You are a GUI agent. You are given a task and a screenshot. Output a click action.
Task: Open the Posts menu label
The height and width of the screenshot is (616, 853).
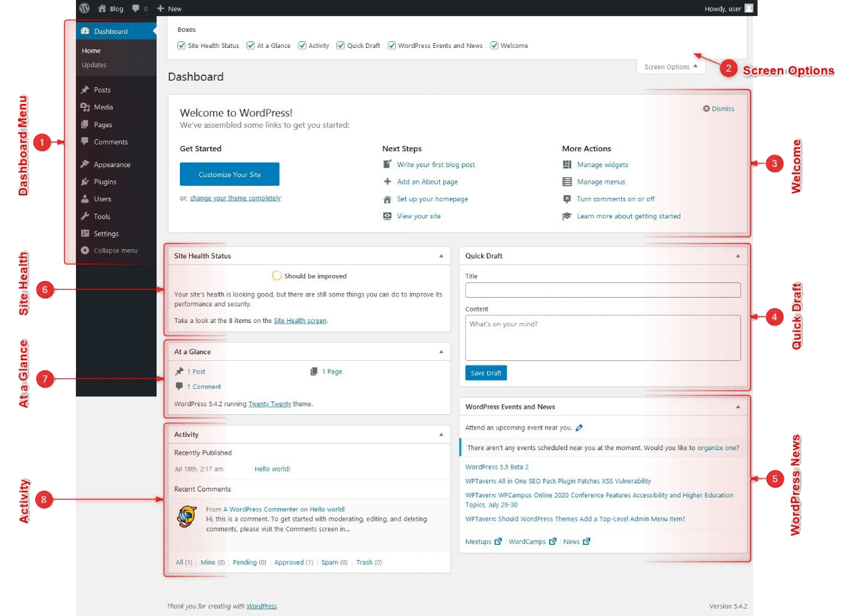tap(103, 90)
